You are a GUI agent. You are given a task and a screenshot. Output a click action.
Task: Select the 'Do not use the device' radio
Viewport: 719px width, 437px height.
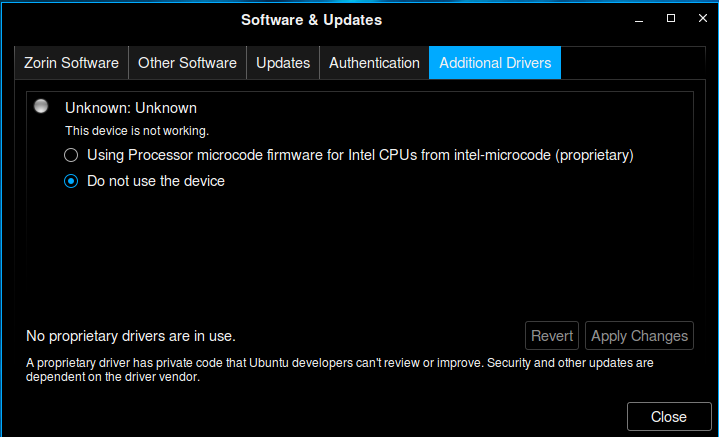[x=71, y=181]
